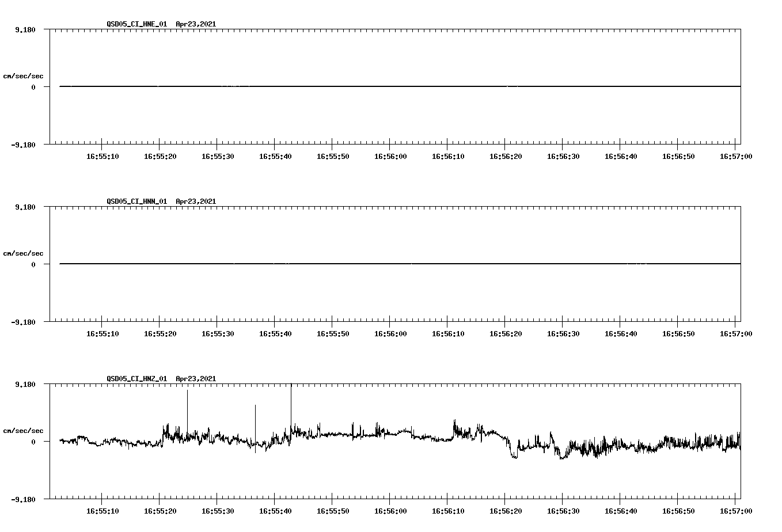The height and width of the screenshot is (532, 782).
Task: Select the 16:55:10 time tick on bottom axis
Action: pyautogui.click(x=102, y=511)
